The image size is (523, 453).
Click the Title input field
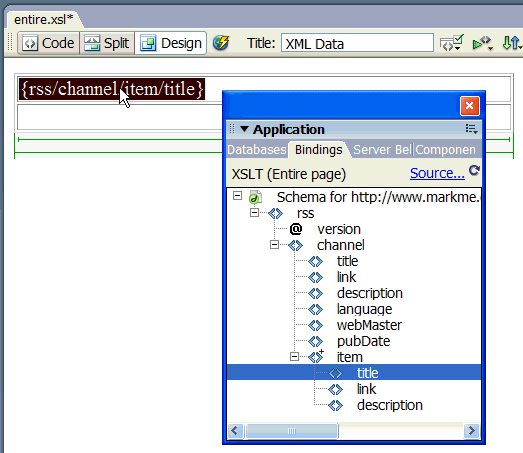tap(357, 43)
